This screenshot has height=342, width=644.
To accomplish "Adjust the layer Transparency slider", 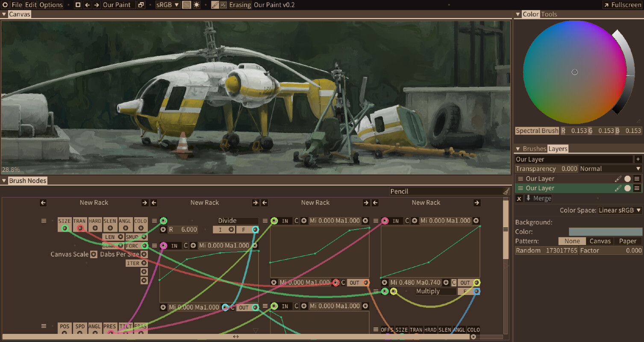I will pyautogui.click(x=547, y=169).
